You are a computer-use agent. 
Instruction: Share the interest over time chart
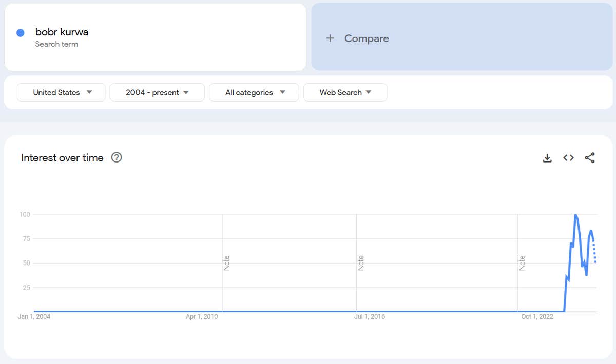pos(590,158)
